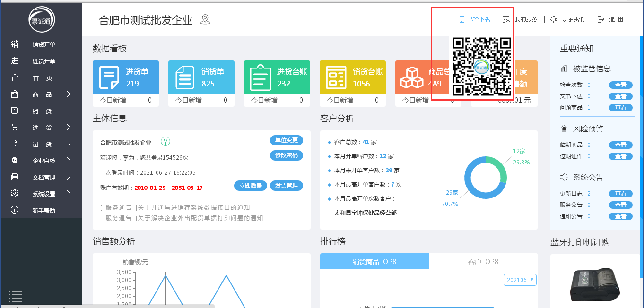Expand the 企业自检 menu chevron
The width and height of the screenshot is (644, 308).
[69, 161]
